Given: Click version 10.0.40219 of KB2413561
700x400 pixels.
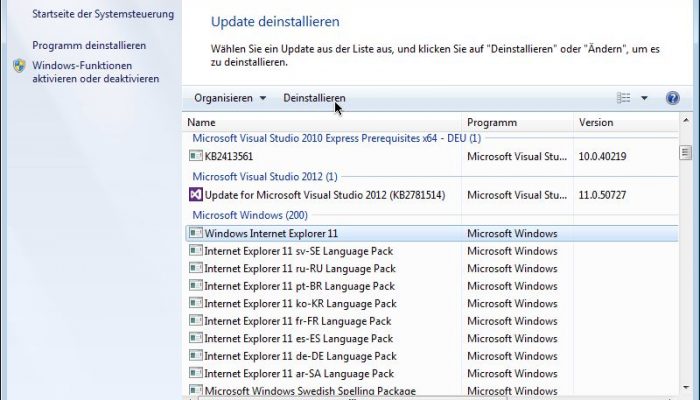Looking at the screenshot, I should click(602, 156).
